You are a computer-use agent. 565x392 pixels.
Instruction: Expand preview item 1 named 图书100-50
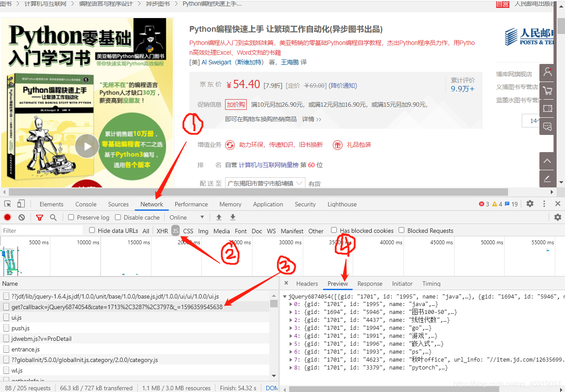point(290,312)
